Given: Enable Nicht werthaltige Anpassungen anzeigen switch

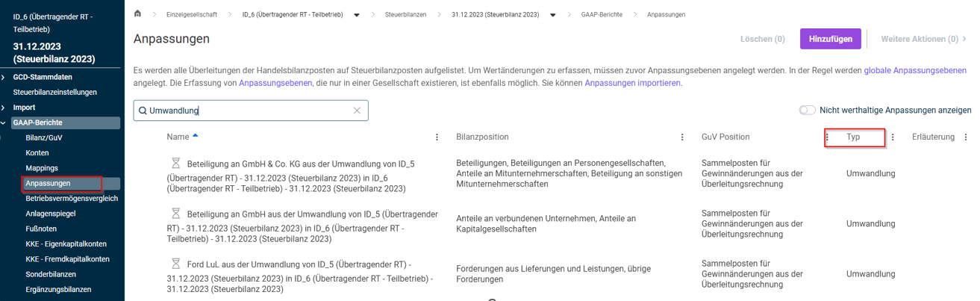Looking at the screenshot, I should pyautogui.click(x=807, y=111).
